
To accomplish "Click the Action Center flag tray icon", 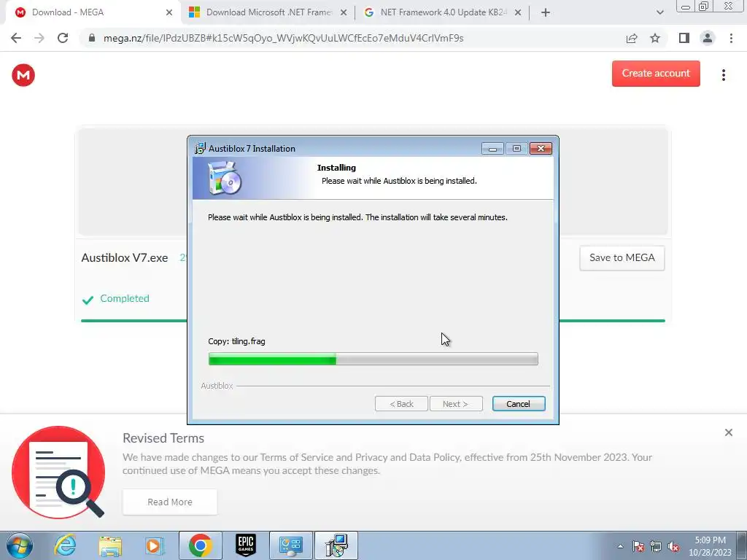I will (638, 546).
